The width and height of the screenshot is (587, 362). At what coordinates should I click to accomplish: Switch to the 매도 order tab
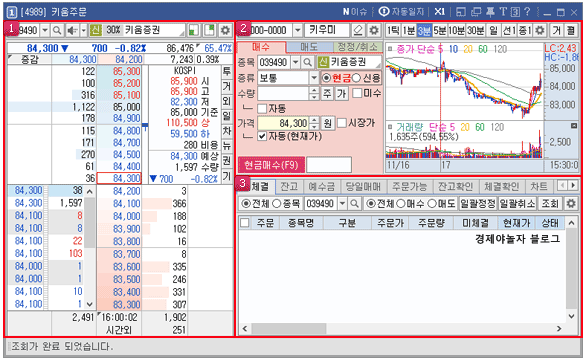coord(310,47)
